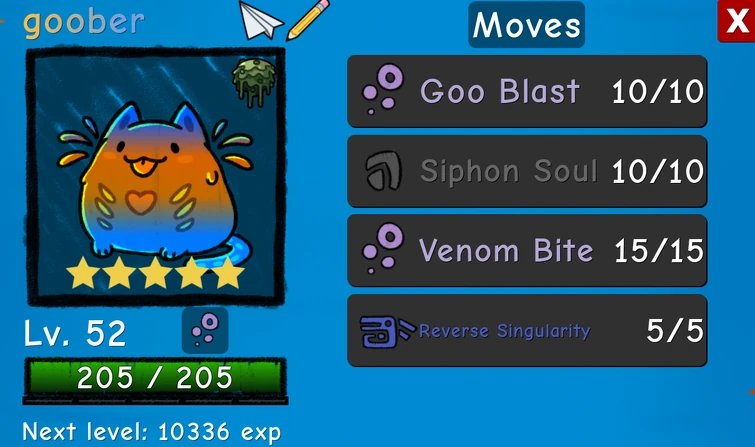Select the Goo Blast move
This screenshot has height=447, width=755.
pyautogui.click(x=527, y=91)
